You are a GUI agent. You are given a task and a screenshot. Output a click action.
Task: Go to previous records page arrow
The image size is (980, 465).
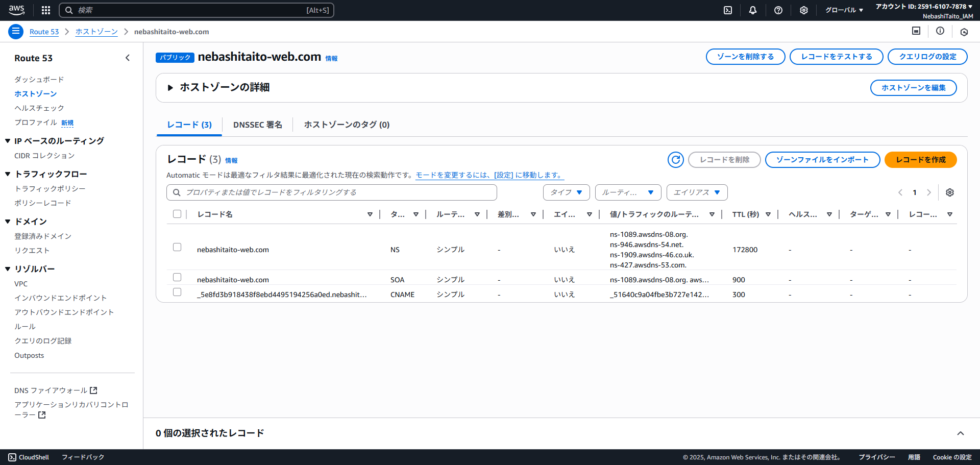coord(900,192)
